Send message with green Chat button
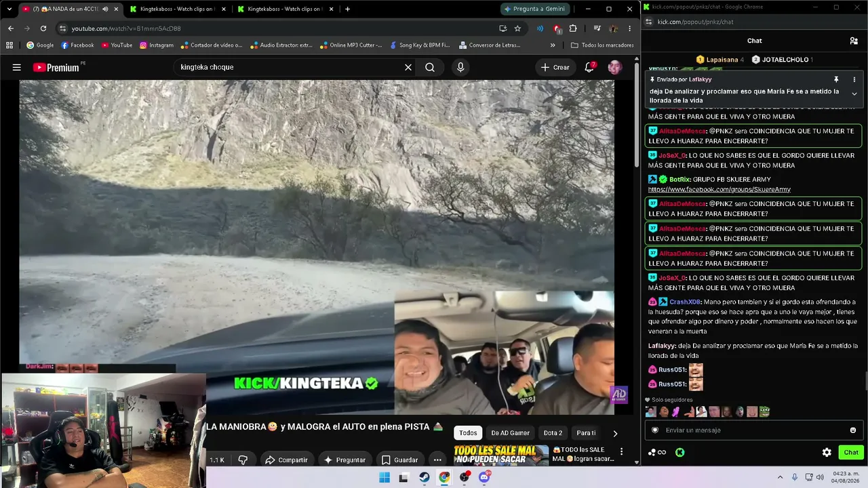 pyautogui.click(x=851, y=452)
